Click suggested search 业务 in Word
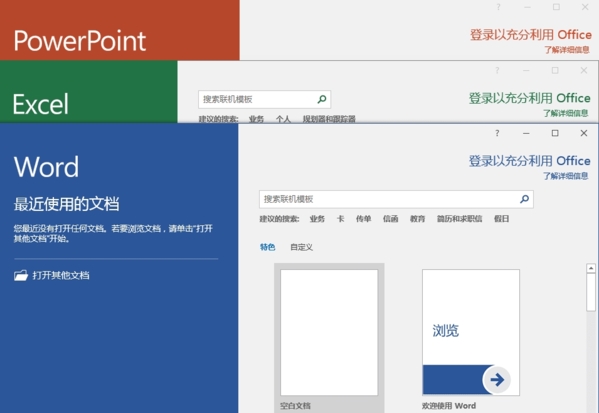Image resolution: width=599 pixels, height=413 pixels. pyautogui.click(x=317, y=219)
